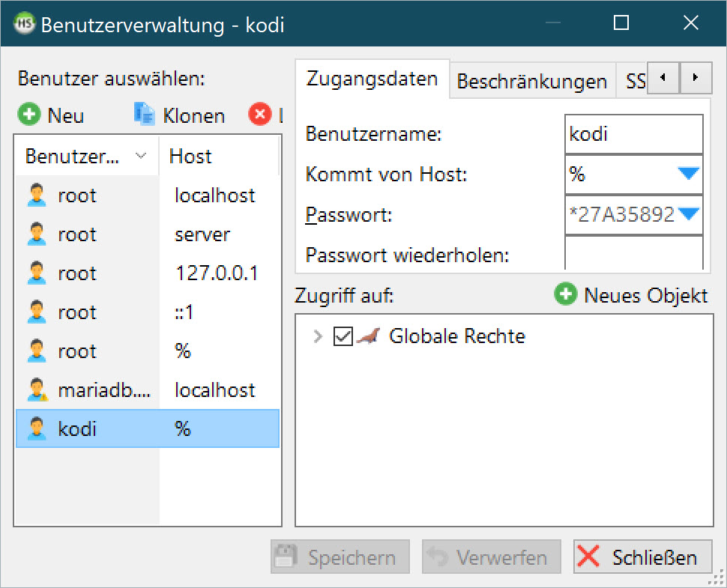The width and height of the screenshot is (727, 588).
Task: Click the green Neu add-user icon
Action: tap(28, 114)
